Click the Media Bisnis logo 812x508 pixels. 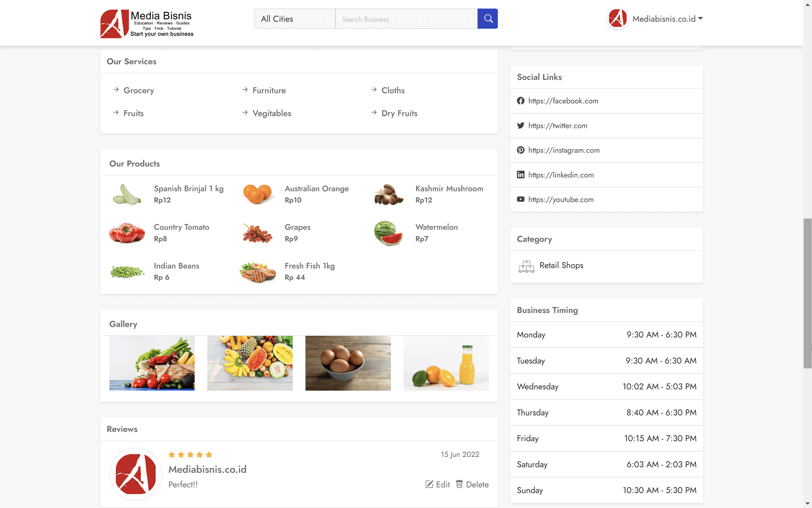click(147, 24)
